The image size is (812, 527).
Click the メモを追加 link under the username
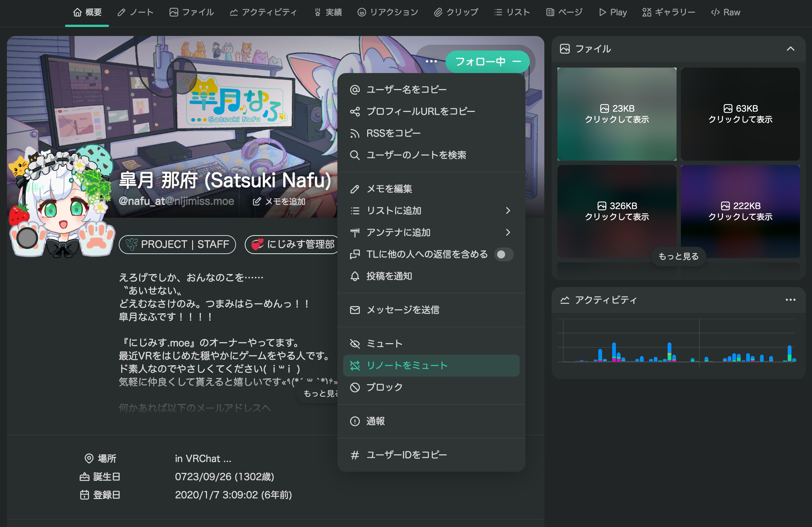click(x=279, y=201)
